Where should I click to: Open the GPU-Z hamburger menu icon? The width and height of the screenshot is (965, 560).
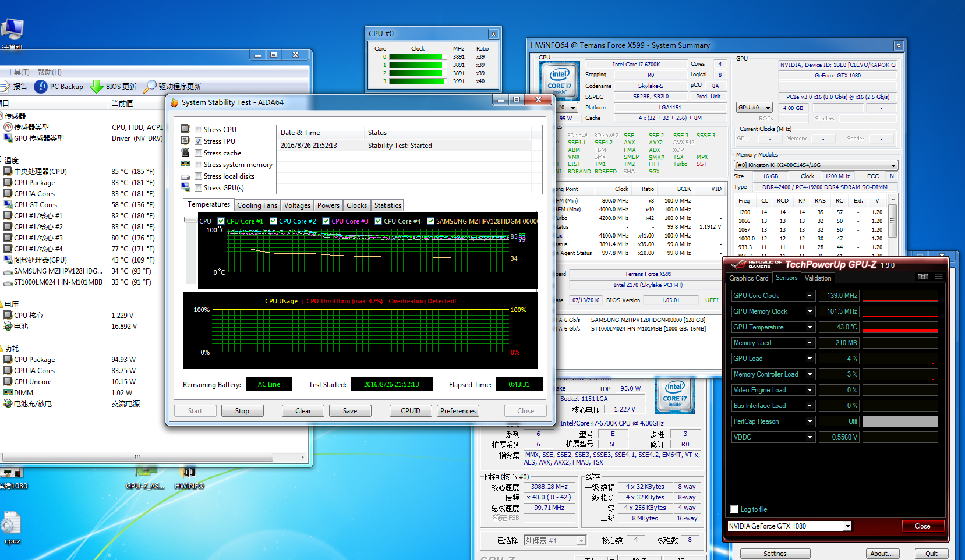coord(939,277)
